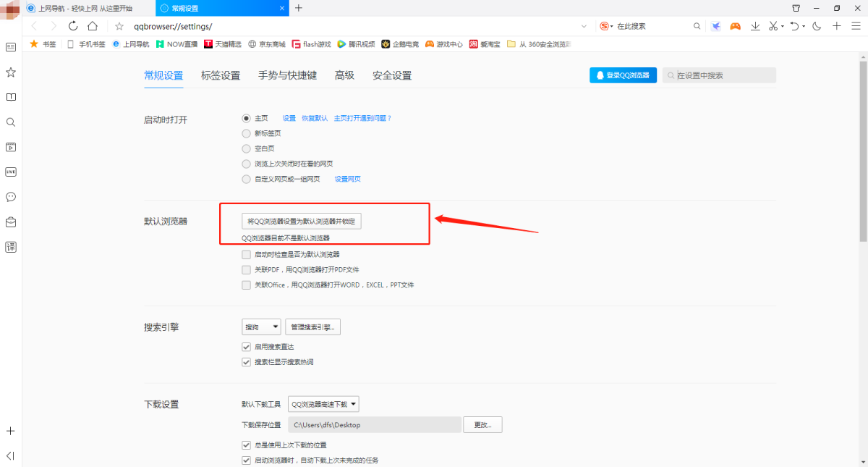Image resolution: width=868 pixels, height=467 pixels.
Task: Click the 登录QQ浏览器 login button
Action: point(623,75)
